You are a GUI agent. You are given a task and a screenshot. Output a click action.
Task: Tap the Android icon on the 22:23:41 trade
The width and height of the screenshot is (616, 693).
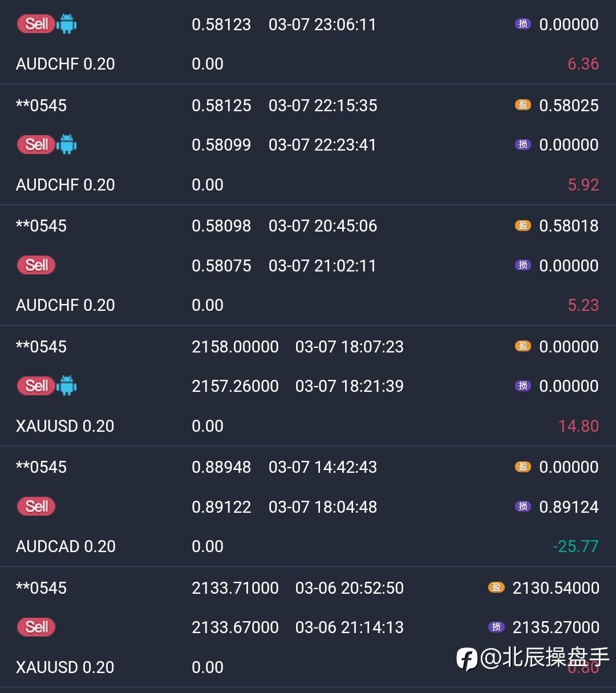67,145
